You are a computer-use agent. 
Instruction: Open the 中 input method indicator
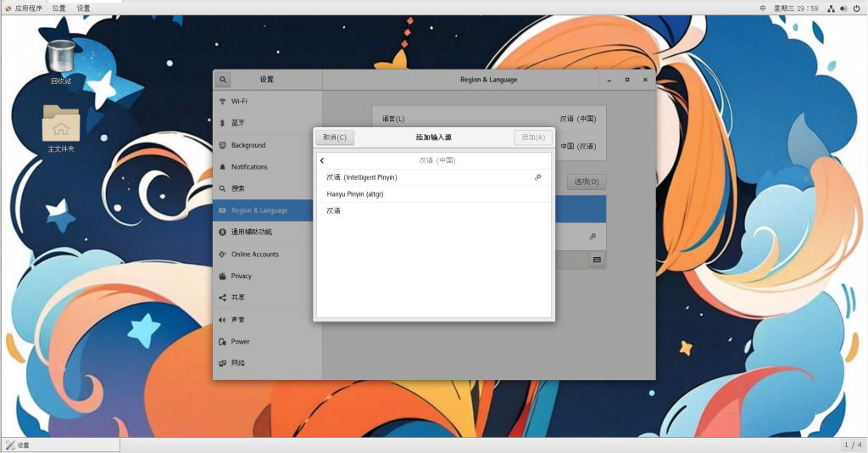tap(763, 8)
